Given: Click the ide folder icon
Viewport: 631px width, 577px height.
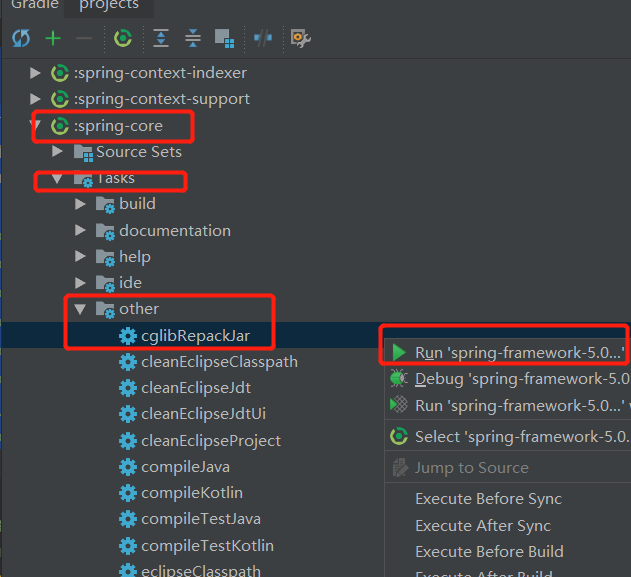Looking at the screenshot, I should pos(105,284).
